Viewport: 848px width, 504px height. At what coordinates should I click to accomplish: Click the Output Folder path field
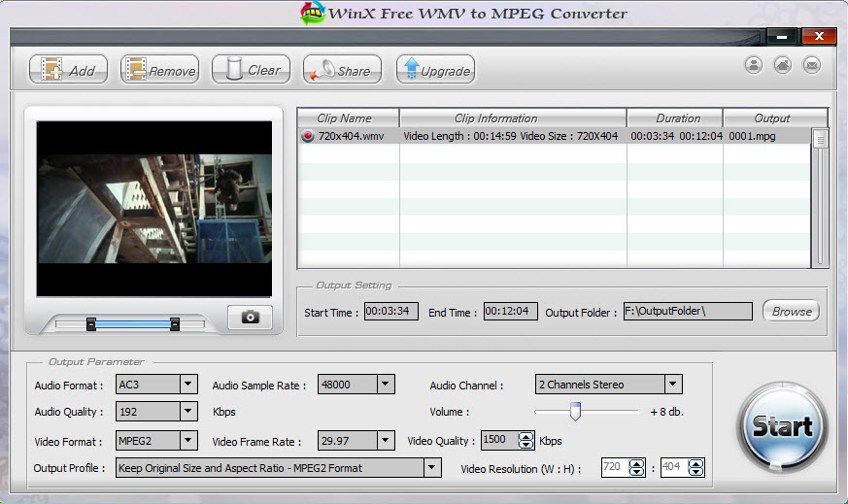(688, 311)
